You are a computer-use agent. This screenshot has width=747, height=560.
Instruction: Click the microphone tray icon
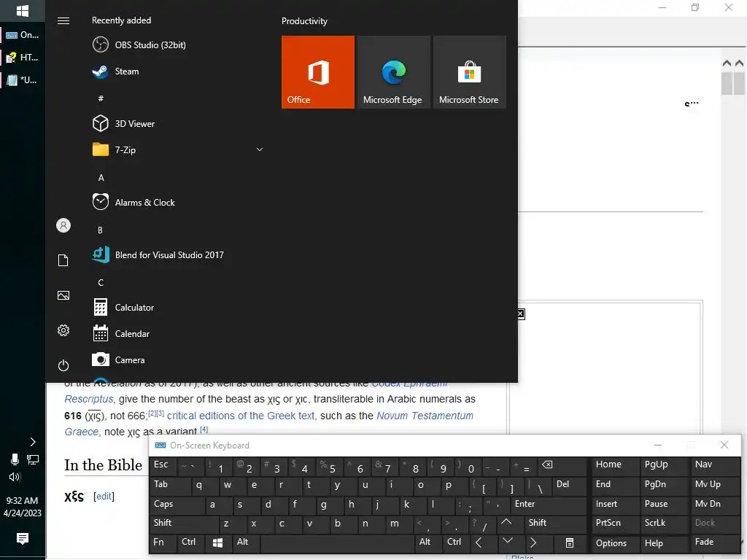click(x=15, y=459)
